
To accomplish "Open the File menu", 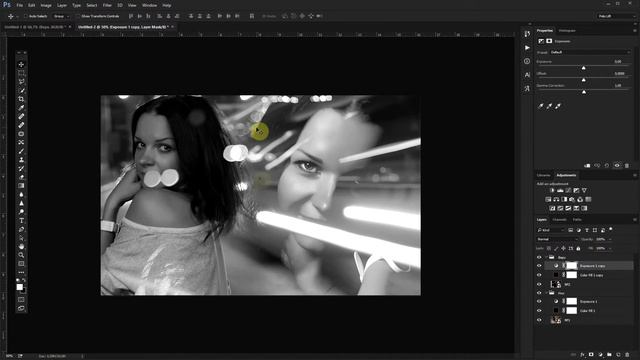I will (x=20, y=5).
